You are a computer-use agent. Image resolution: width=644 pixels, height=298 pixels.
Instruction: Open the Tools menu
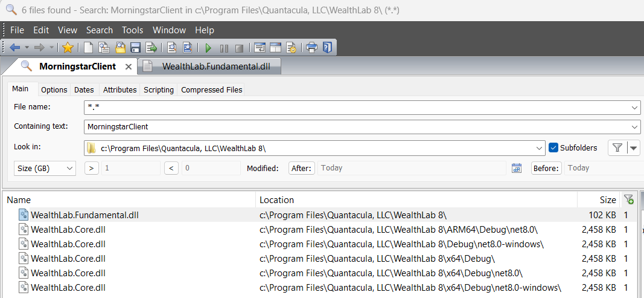pyautogui.click(x=132, y=30)
